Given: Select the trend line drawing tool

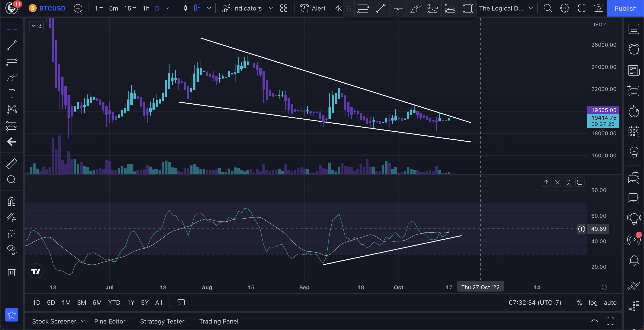Looking at the screenshot, I should tap(11, 45).
